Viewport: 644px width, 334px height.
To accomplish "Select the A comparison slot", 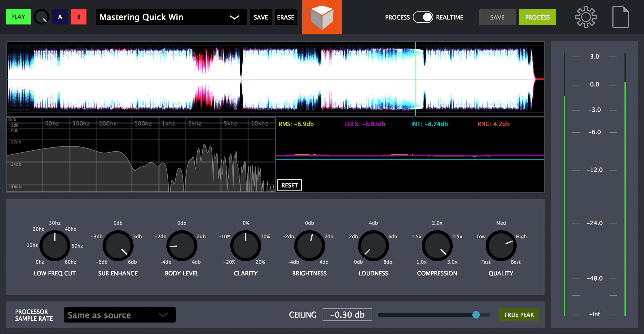I will pyautogui.click(x=60, y=17).
